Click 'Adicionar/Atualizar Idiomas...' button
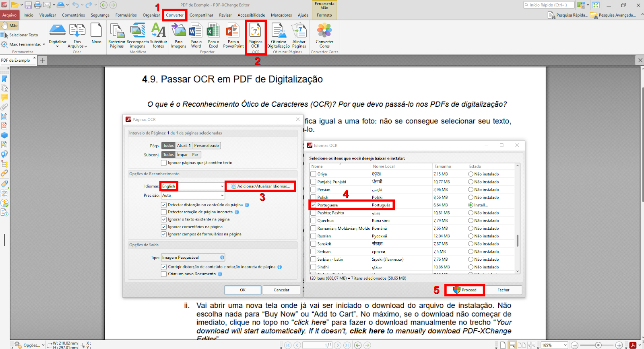Image resolution: width=644 pixels, height=349 pixels. [x=260, y=186]
